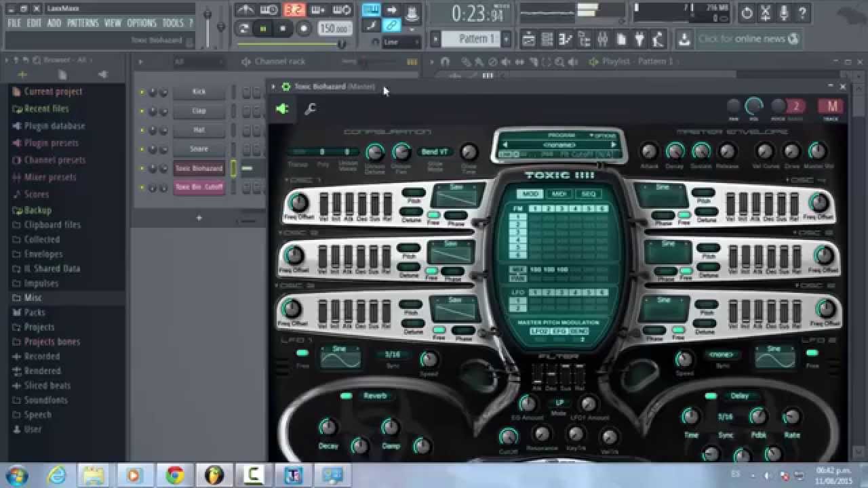Open the FILE menu

(14, 23)
